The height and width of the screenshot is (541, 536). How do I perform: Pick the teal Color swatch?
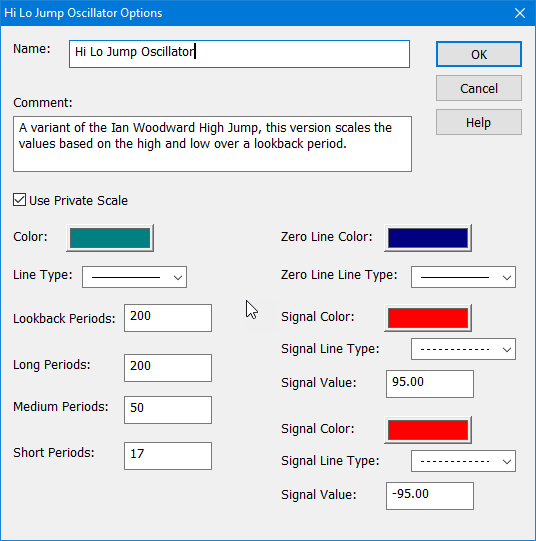pyautogui.click(x=110, y=238)
